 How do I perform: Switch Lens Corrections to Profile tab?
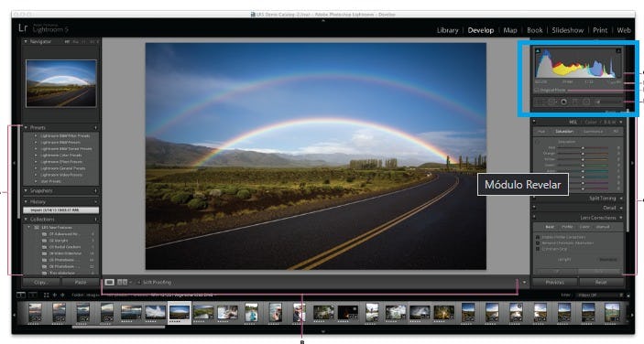(x=567, y=227)
